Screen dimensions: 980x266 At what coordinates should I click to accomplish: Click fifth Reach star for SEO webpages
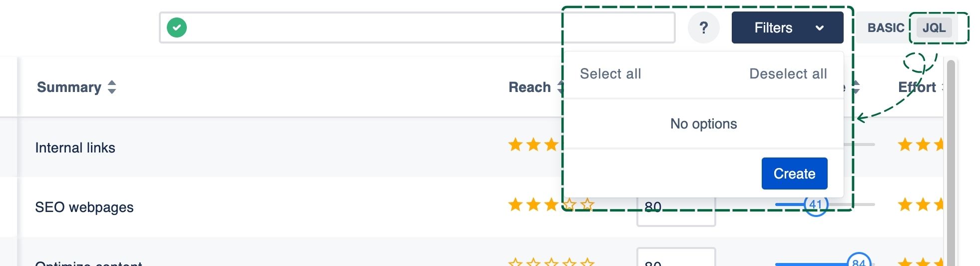coord(587,204)
